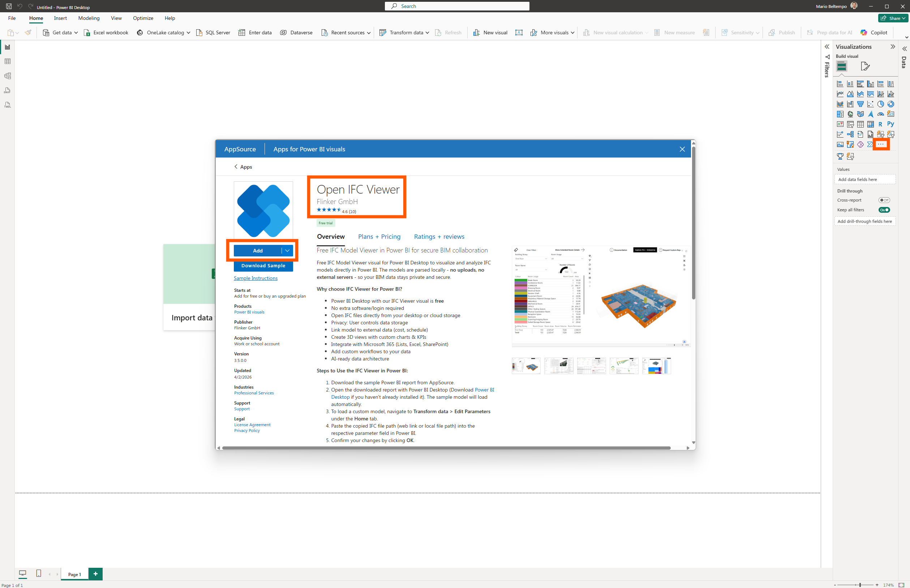The width and height of the screenshot is (910, 588).
Task: Select the Donut chart visual
Action: coord(890,104)
